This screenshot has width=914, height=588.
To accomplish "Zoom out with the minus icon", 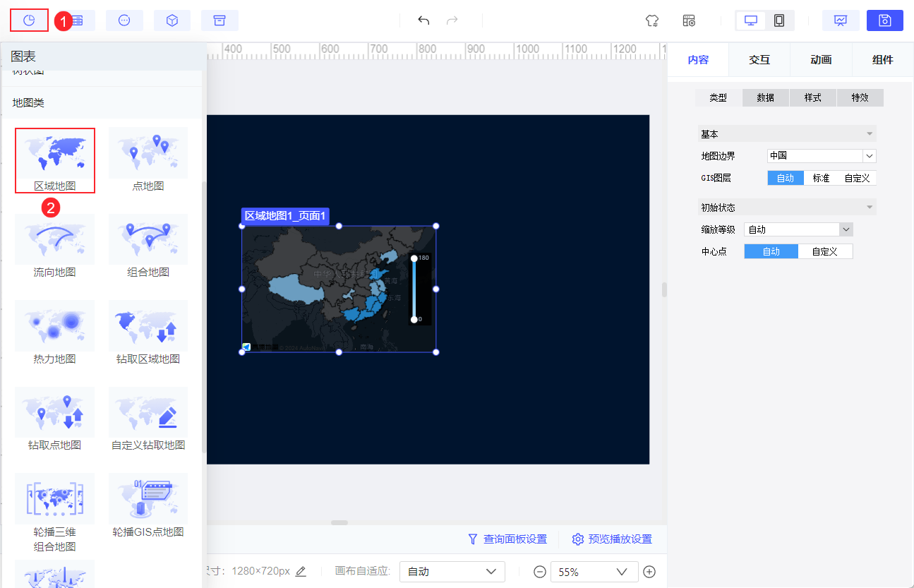I will [540, 572].
